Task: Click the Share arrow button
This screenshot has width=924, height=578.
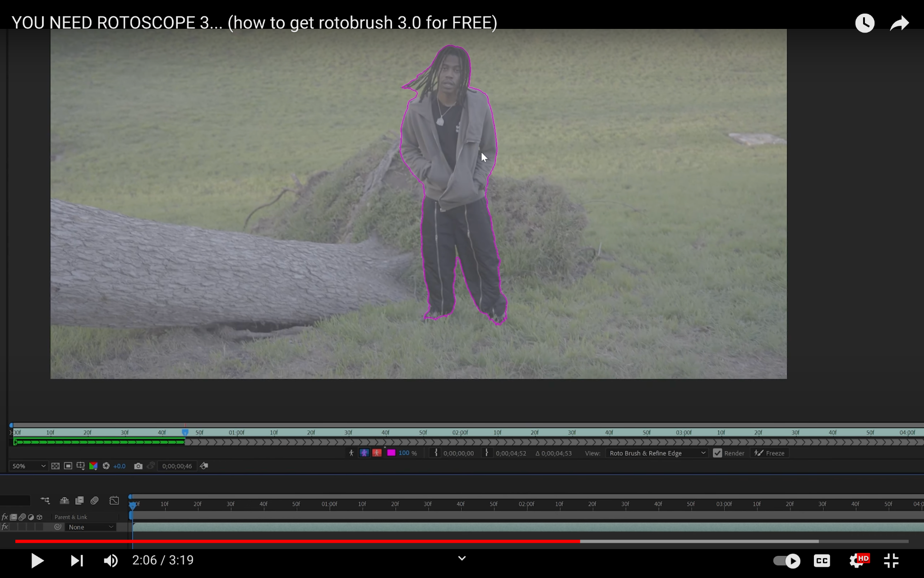Action: click(899, 23)
